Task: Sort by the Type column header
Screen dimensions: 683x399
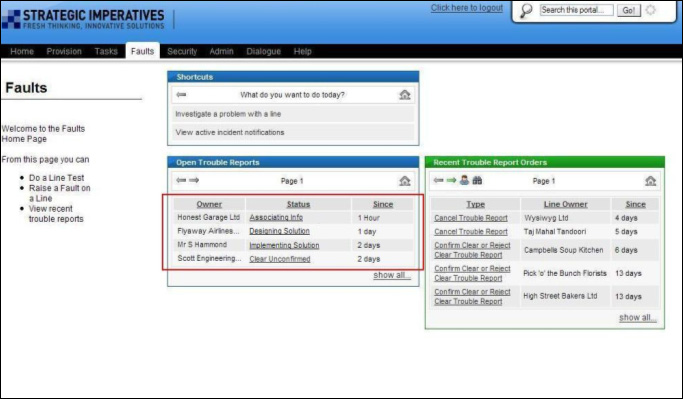Action: coord(476,204)
